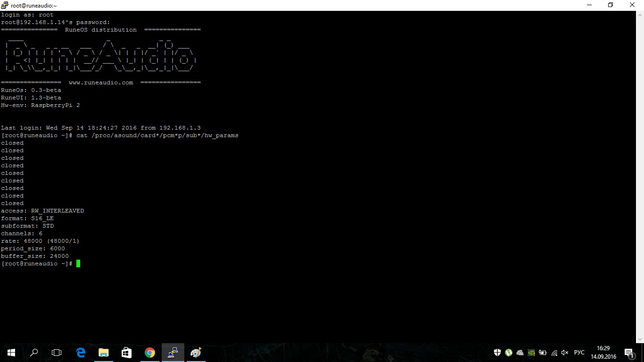Click the root@192.168.1.14's password line
Screen dimensions: 644x362
(56, 22)
